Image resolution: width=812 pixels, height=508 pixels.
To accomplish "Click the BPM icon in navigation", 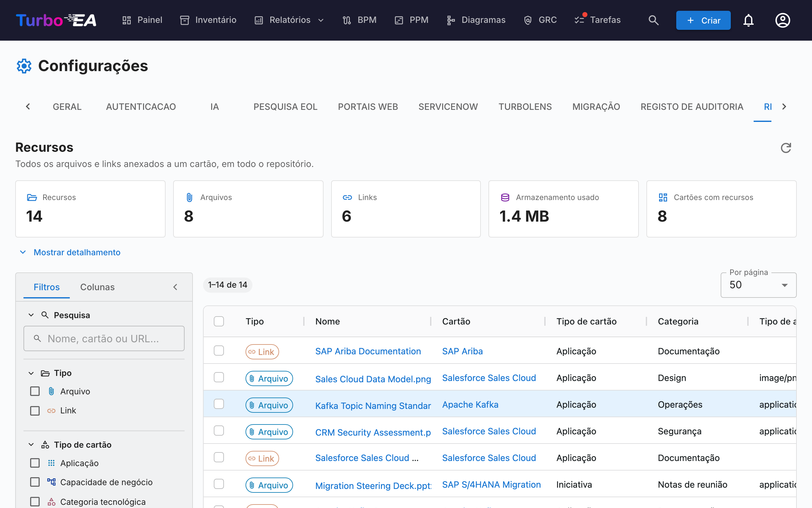I will click(x=347, y=20).
